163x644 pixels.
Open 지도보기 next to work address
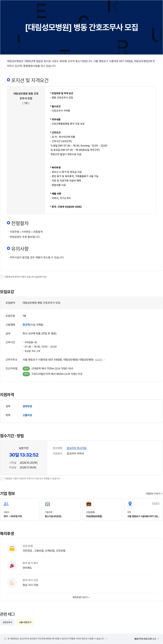[x=98, y=360]
